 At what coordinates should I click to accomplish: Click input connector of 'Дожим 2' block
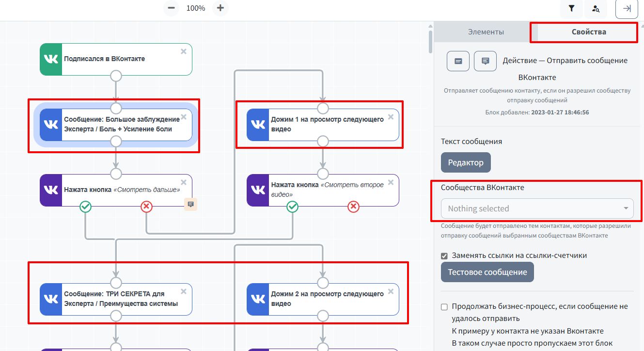tap(323, 283)
